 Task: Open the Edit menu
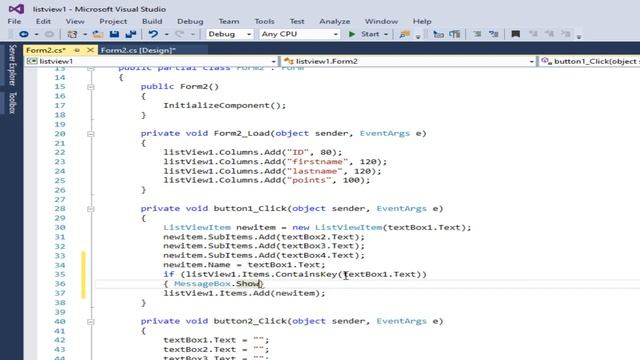43,21
